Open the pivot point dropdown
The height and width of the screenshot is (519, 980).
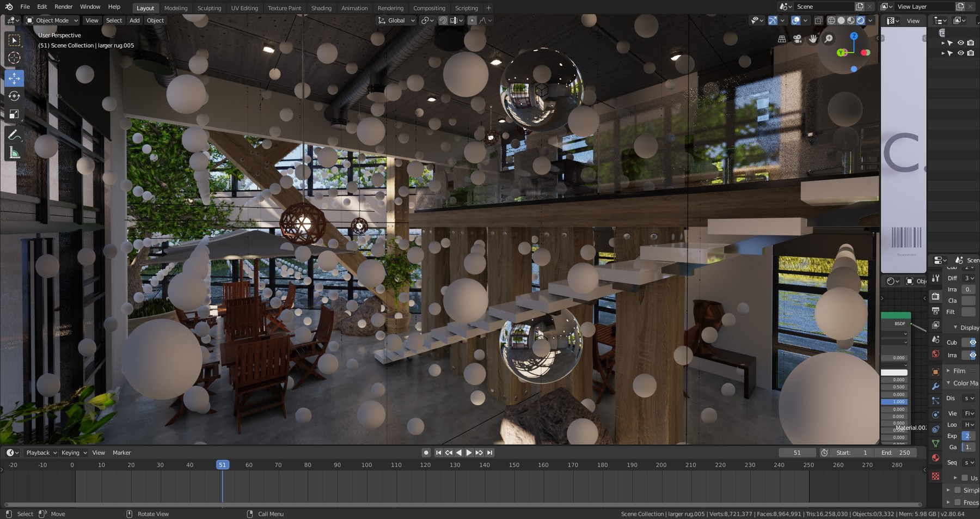tap(427, 21)
